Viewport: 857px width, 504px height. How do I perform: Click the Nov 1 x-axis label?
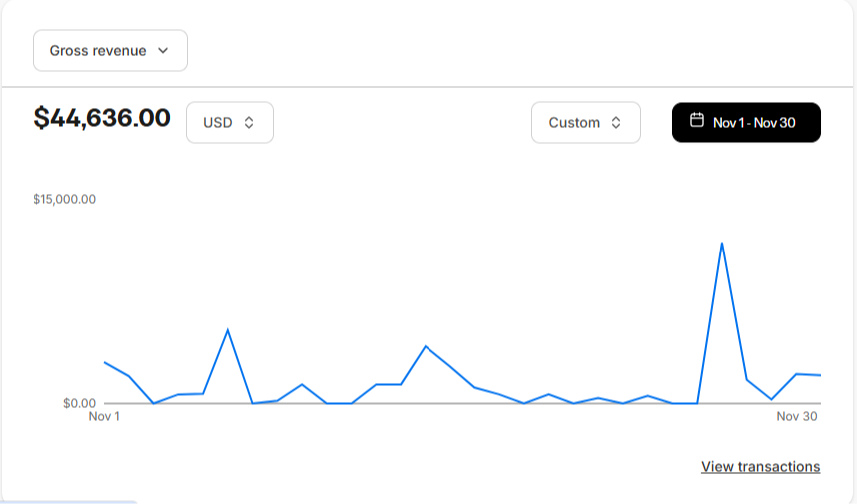[x=104, y=416]
